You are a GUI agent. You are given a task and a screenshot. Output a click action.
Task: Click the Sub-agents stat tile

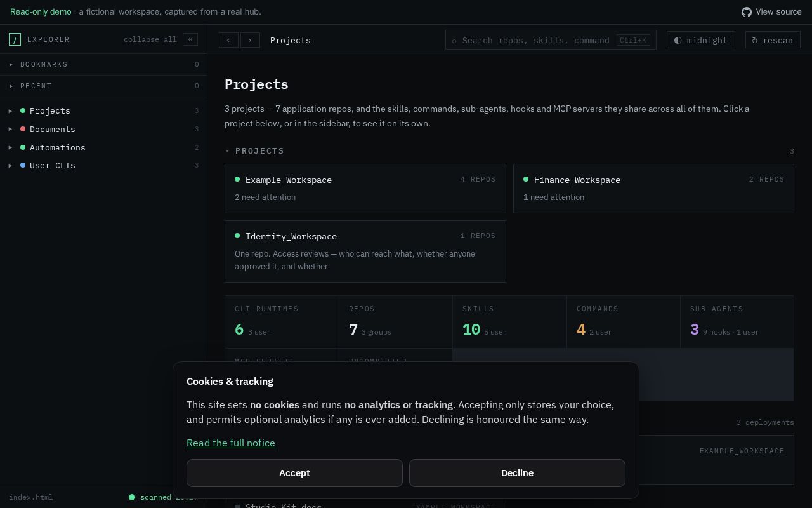[x=737, y=322]
